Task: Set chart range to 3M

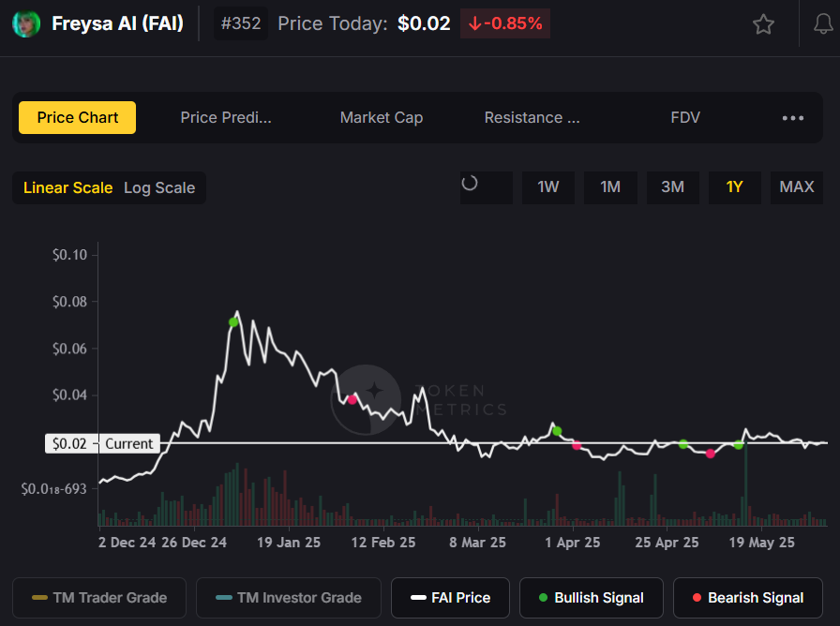Action: (672, 186)
